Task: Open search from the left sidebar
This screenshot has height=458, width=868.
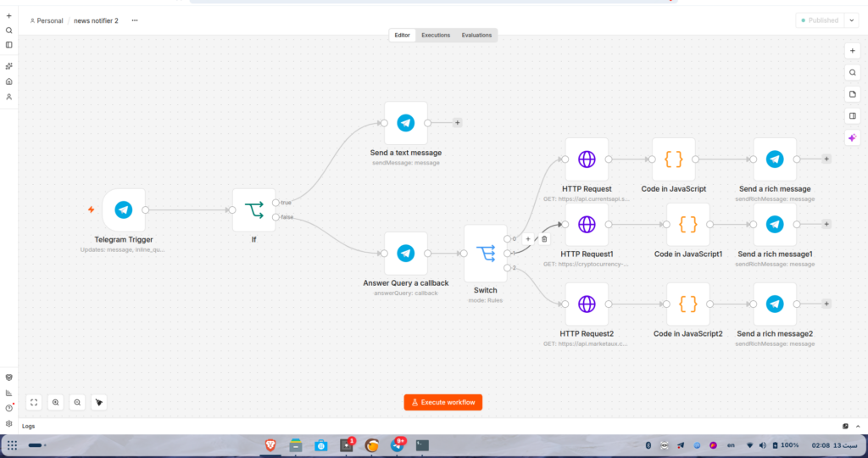Action: [x=8, y=31]
